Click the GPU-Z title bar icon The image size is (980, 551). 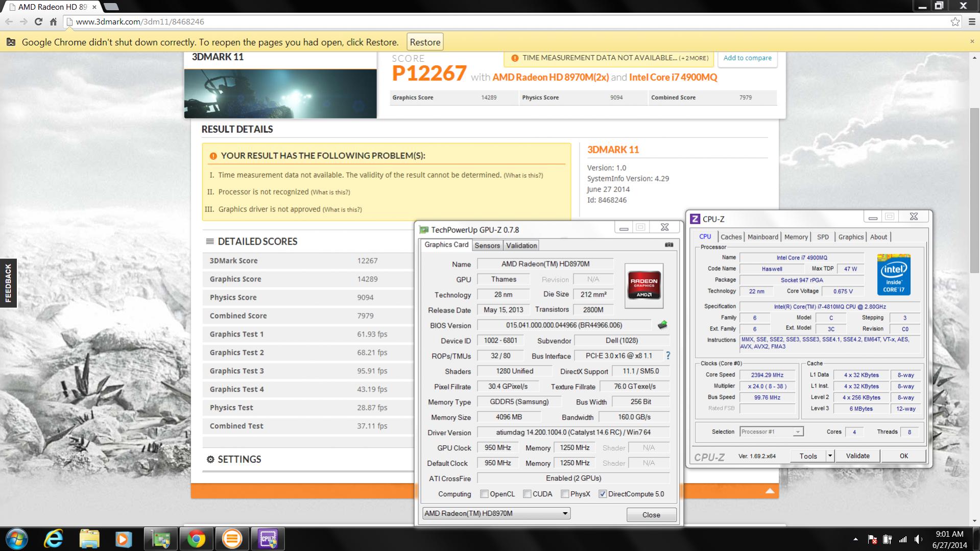[423, 230]
